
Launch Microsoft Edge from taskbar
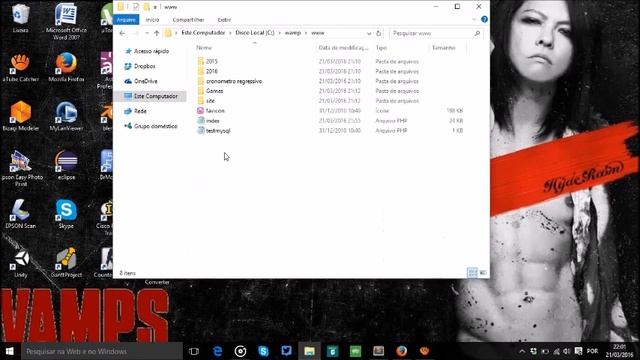(217, 351)
